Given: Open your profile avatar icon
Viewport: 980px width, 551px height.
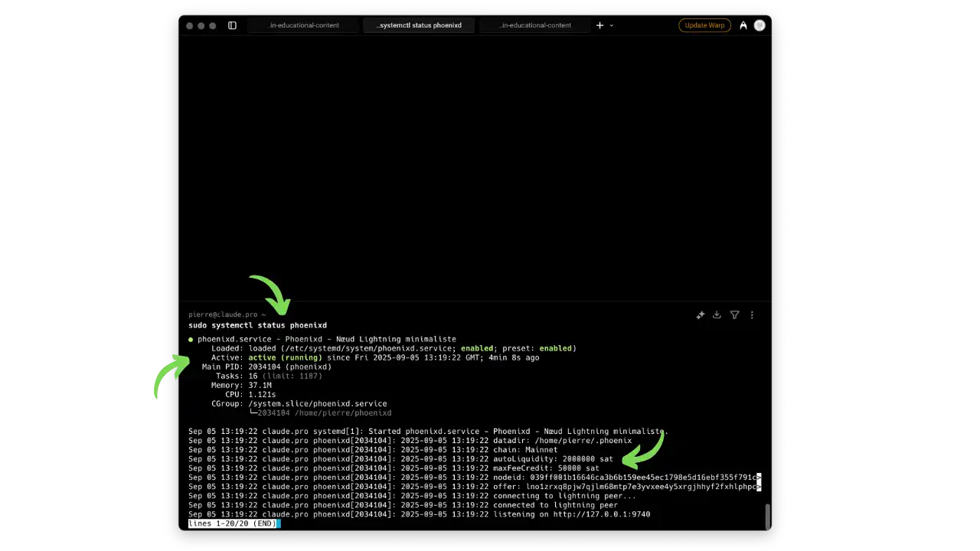Looking at the screenshot, I should coord(759,25).
